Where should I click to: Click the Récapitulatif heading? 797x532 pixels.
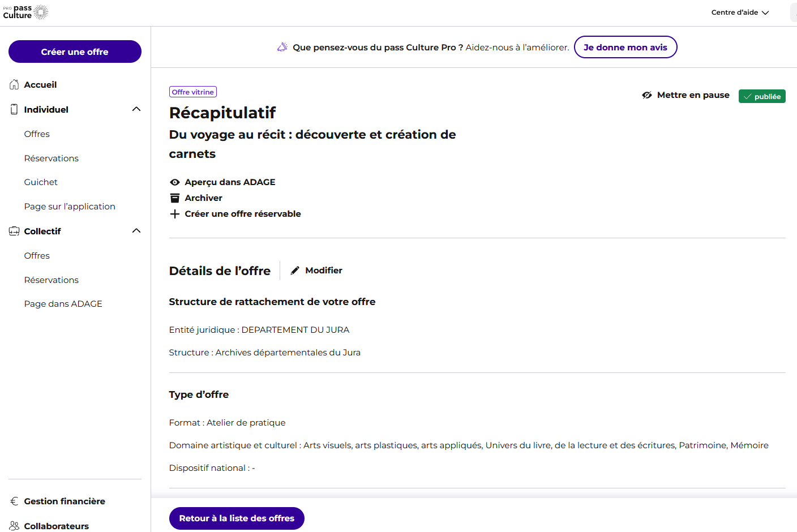pyautogui.click(x=222, y=113)
